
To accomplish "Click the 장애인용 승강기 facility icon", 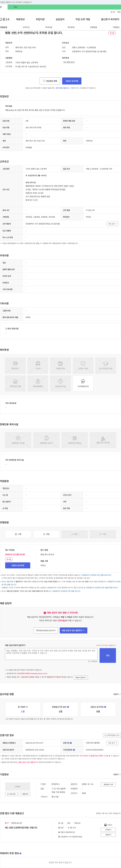I will point(46,440).
